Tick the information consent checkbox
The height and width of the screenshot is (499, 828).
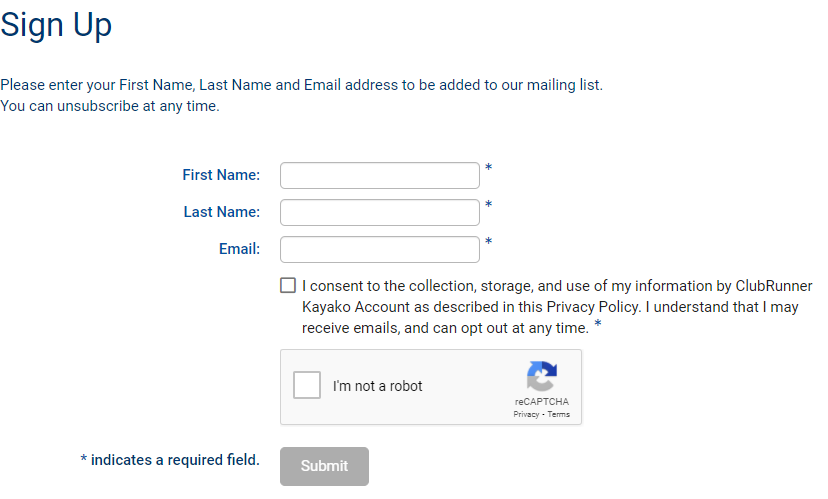click(289, 285)
